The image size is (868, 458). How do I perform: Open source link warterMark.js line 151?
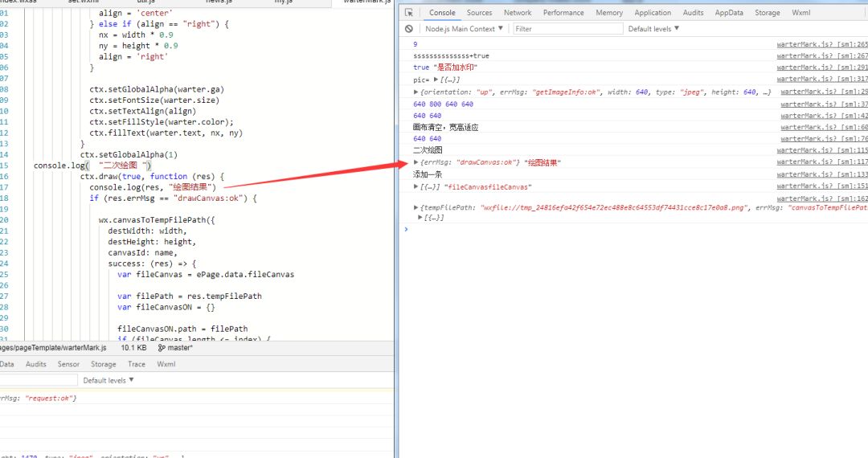pyautogui.click(x=822, y=186)
